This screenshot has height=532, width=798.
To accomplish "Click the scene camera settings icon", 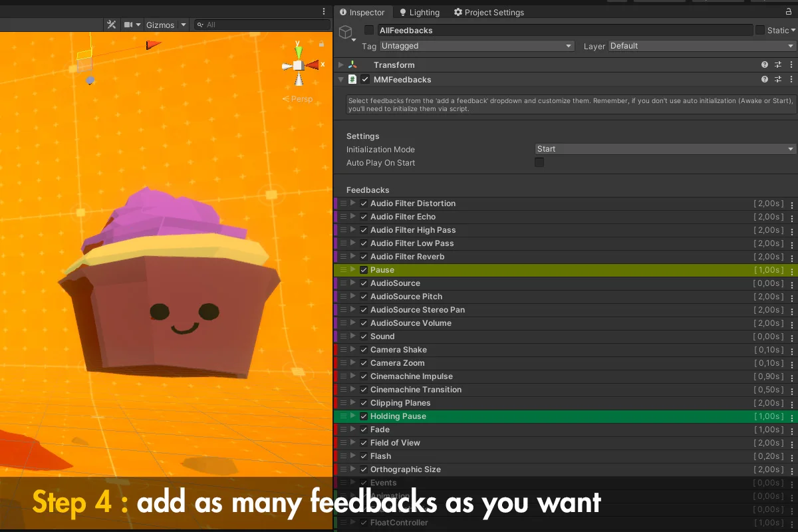I will 128,25.
